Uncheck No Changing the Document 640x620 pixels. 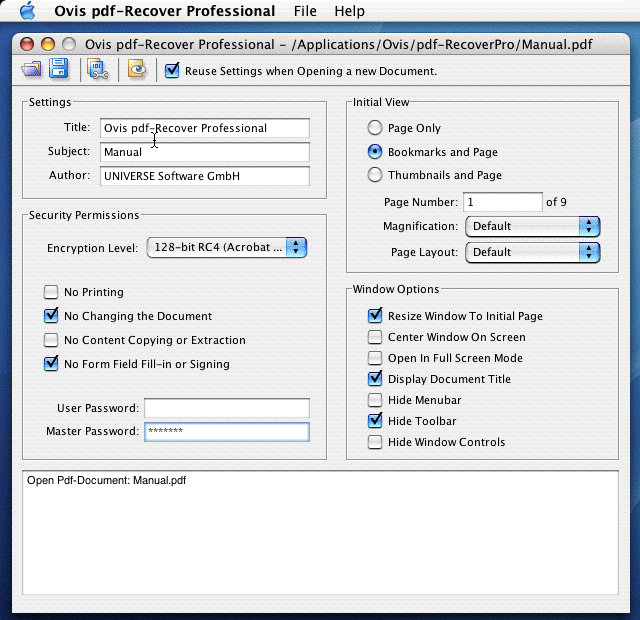pyautogui.click(x=51, y=316)
